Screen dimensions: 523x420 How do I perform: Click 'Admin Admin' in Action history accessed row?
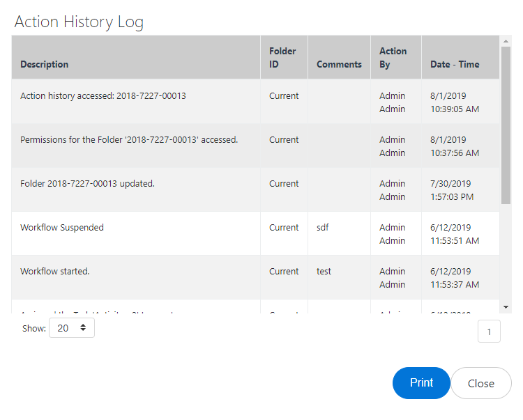(392, 102)
